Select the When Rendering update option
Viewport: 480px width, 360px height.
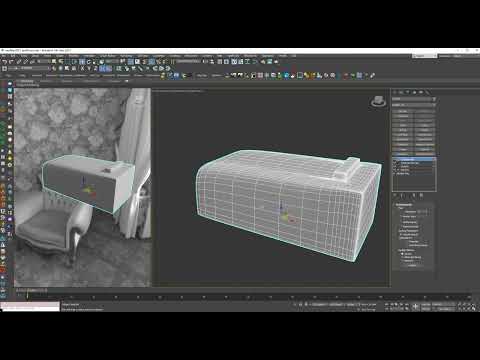pyautogui.click(x=402, y=257)
